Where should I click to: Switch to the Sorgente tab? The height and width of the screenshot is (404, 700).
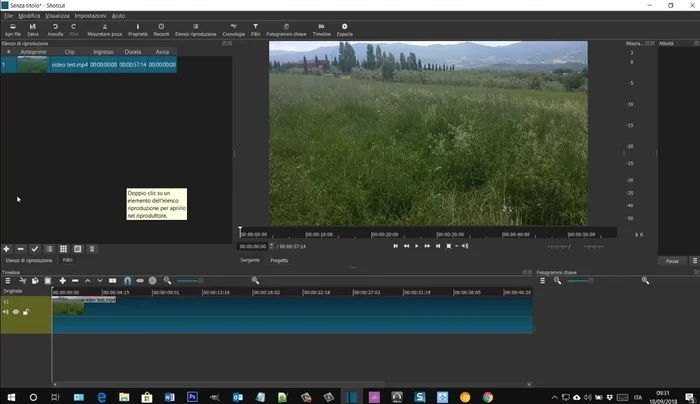[x=250, y=260]
